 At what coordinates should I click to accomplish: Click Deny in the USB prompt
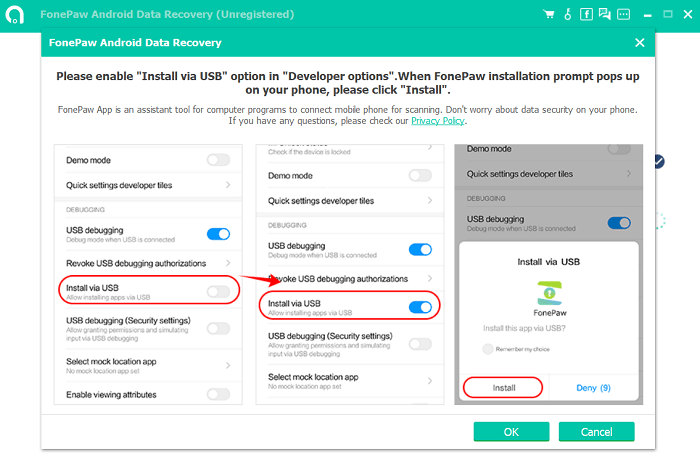tap(593, 388)
